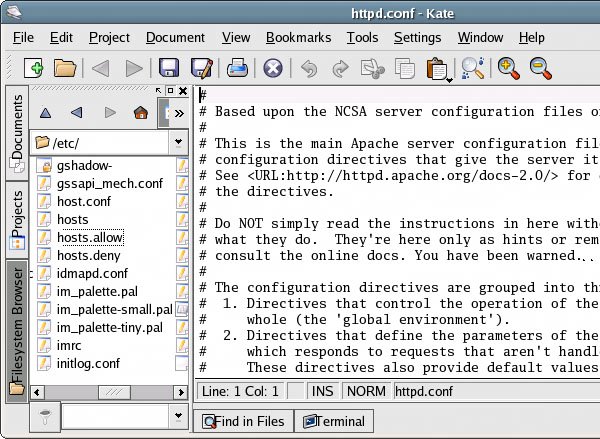Click the New document icon
Viewport: 600px width, 439px height.
click(x=33, y=68)
